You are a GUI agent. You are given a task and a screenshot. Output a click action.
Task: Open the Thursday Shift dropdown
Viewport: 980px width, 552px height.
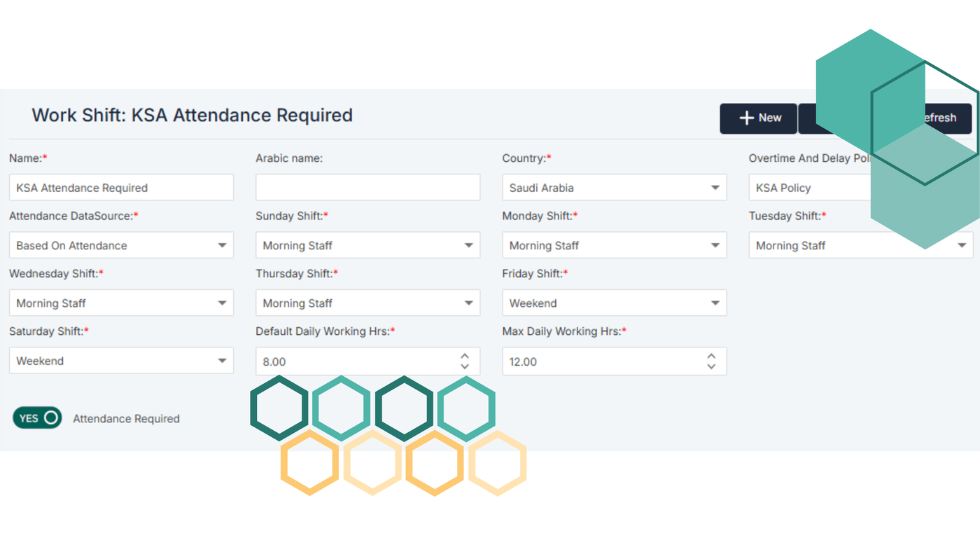point(367,303)
